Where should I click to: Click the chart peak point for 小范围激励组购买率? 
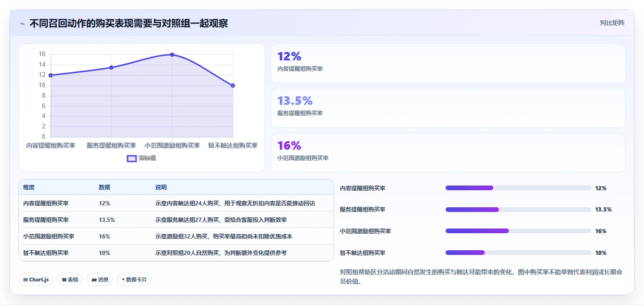coord(172,55)
